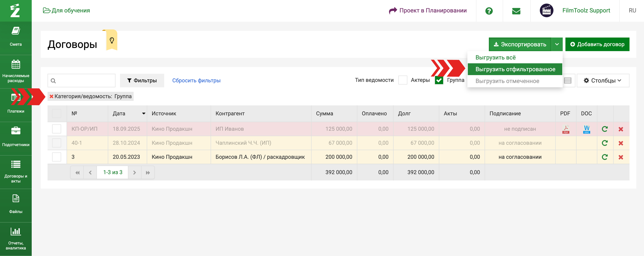This screenshot has width=644, height=256.
Task: Choose Выгрузить всё from export menu
Action: 495,57
